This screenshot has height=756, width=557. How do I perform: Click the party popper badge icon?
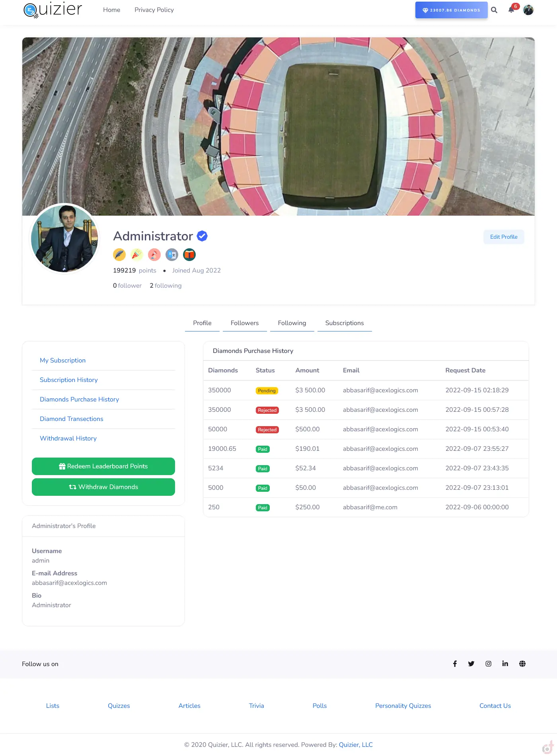[x=137, y=255]
